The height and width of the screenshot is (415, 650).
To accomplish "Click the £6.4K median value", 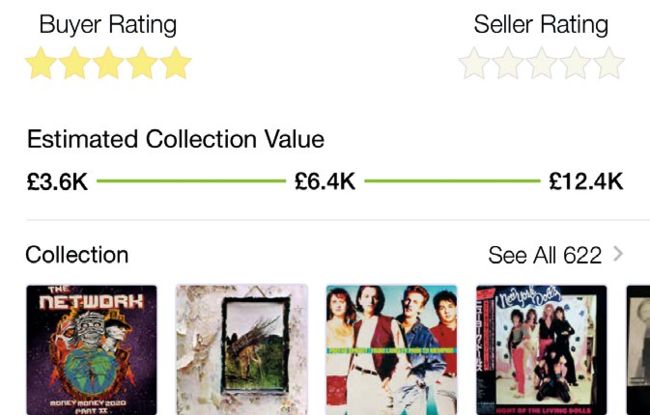I will point(325,182).
